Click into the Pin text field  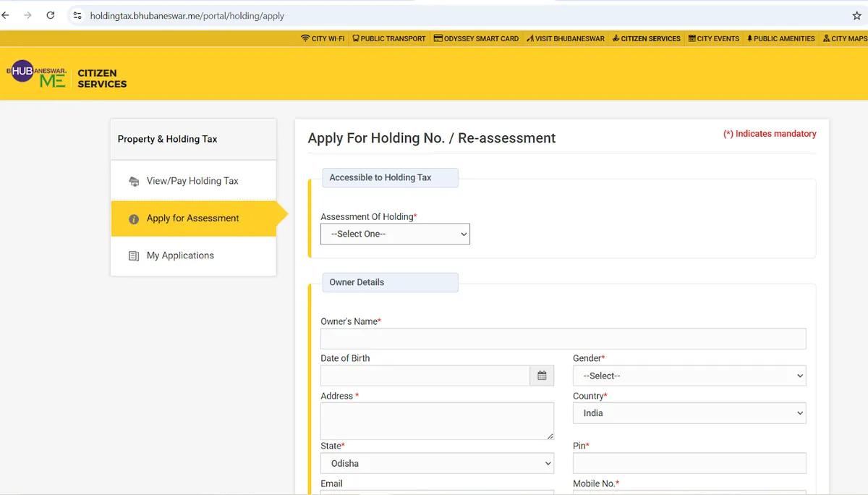(689, 463)
